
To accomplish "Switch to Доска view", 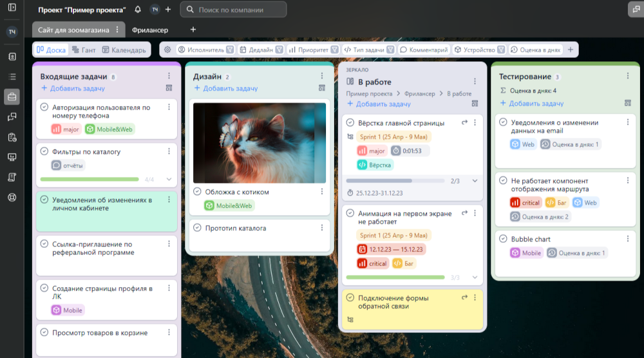I will click(51, 50).
